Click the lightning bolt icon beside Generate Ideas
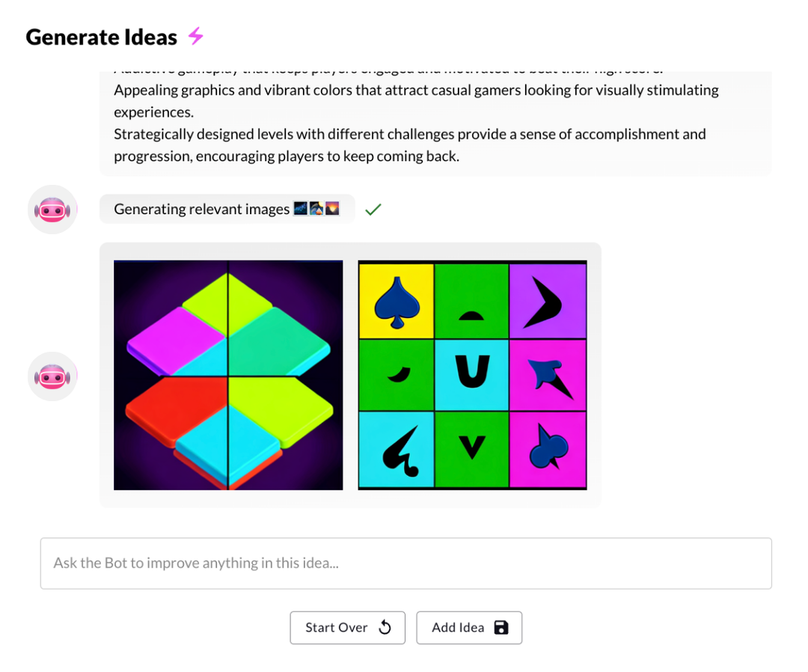Image resolution: width=808 pixels, height=672 pixels. pyautogui.click(x=195, y=35)
